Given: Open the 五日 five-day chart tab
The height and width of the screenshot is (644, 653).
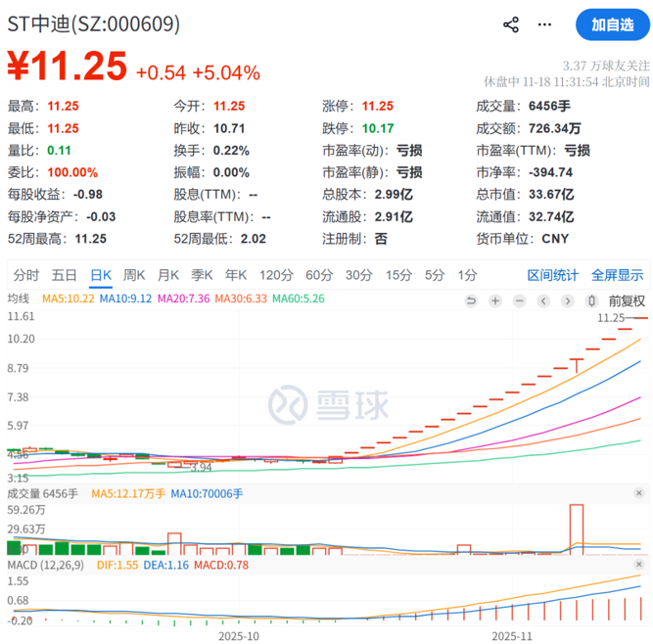Looking at the screenshot, I should [65, 275].
